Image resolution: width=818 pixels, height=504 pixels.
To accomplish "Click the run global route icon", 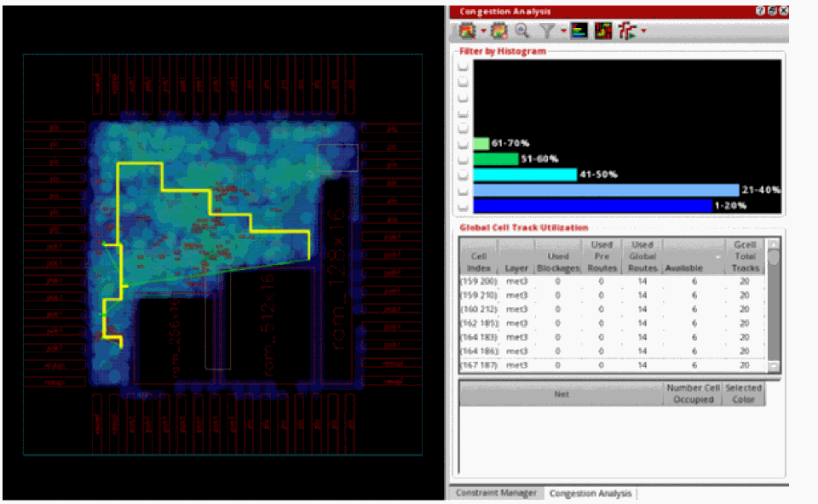I will (x=628, y=31).
